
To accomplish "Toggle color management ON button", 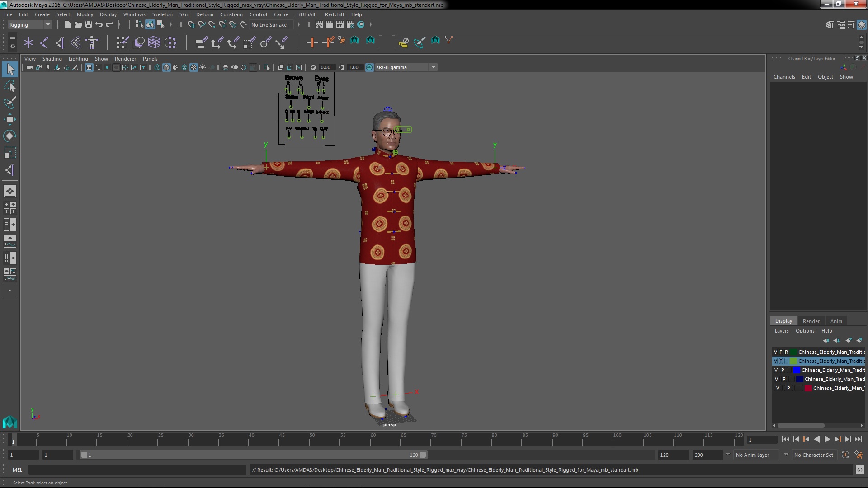I will point(369,67).
